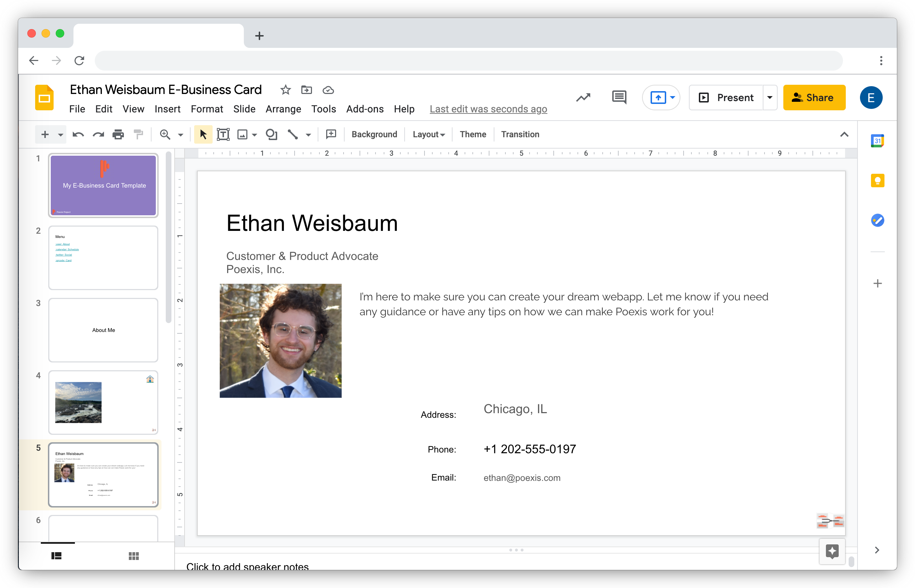This screenshot has height=588, width=915.
Task: Open the Slide menu
Action: pos(244,109)
